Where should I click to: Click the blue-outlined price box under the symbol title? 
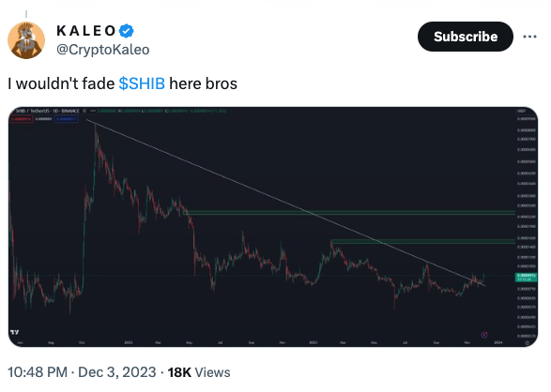click(x=66, y=119)
